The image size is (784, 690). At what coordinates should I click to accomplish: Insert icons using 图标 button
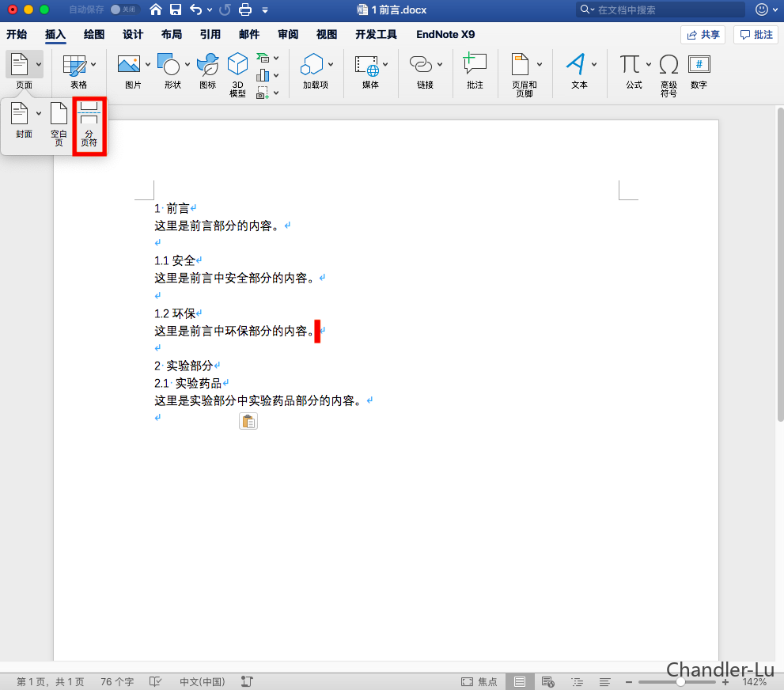tap(207, 65)
